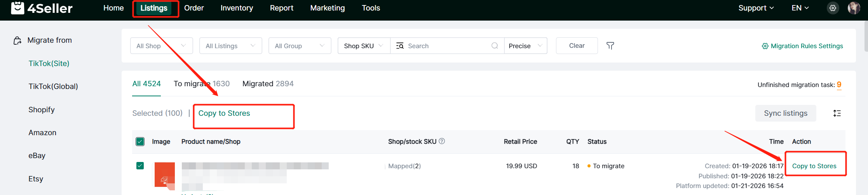Click the advanced search list icon
The height and width of the screenshot is (195, 868).
point(400,46)
